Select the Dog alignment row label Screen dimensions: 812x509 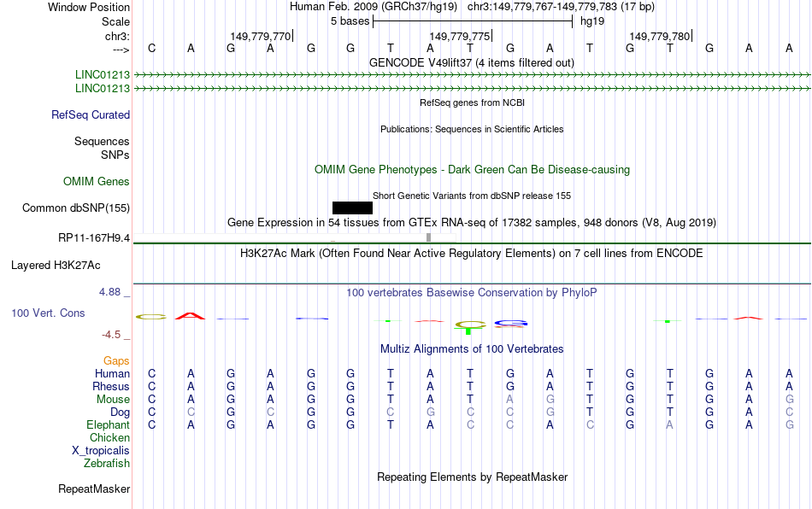click(x=120, y=412)
